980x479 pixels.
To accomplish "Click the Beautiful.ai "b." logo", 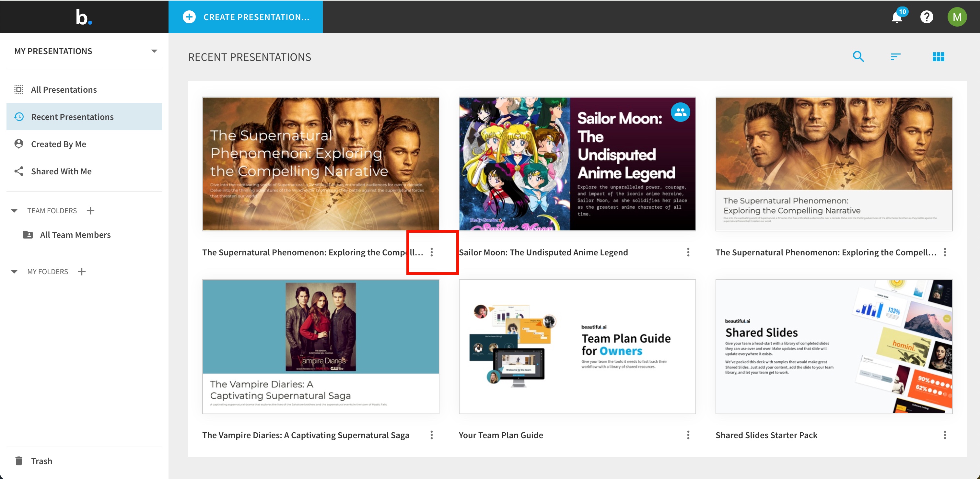I will coord(84,17).
